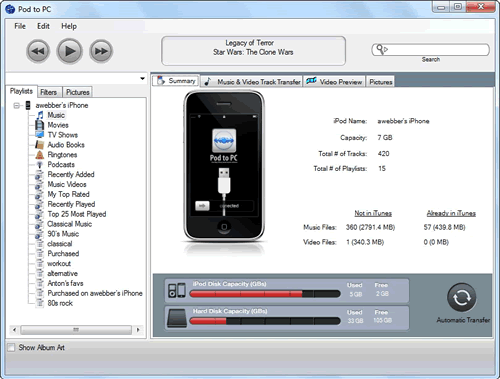Screen dimensions: 500x379
Task: Select the Filters sidebar tab
Action: pos(49,92)
